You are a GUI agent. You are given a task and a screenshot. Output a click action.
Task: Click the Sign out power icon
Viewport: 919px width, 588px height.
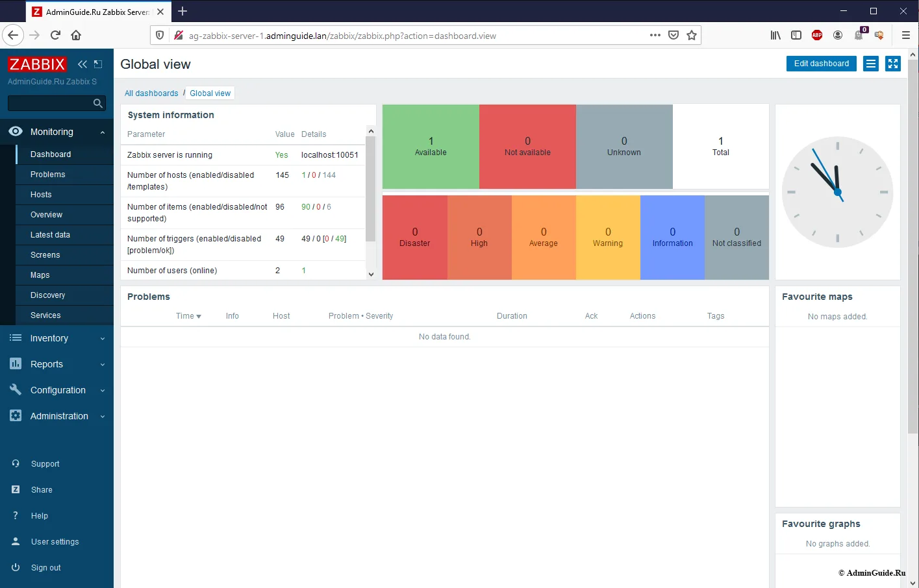16,567
